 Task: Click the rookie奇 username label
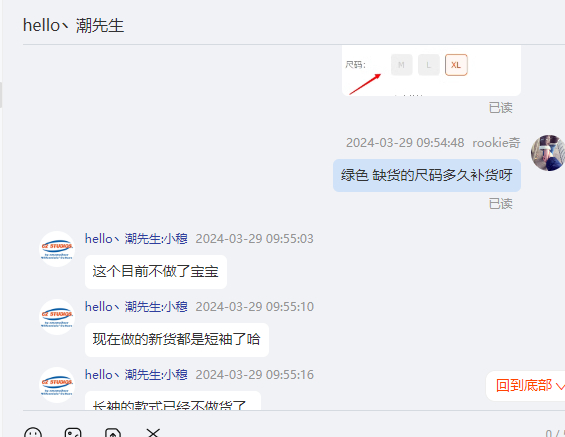496,143
